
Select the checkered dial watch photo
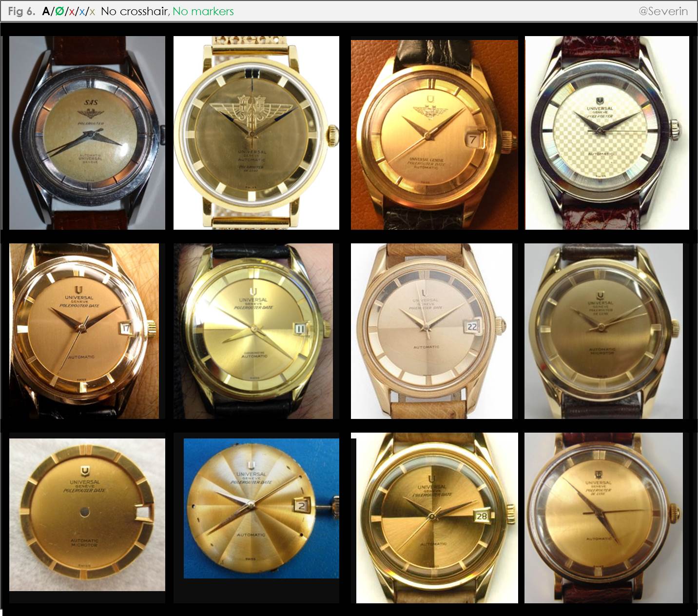607,133
